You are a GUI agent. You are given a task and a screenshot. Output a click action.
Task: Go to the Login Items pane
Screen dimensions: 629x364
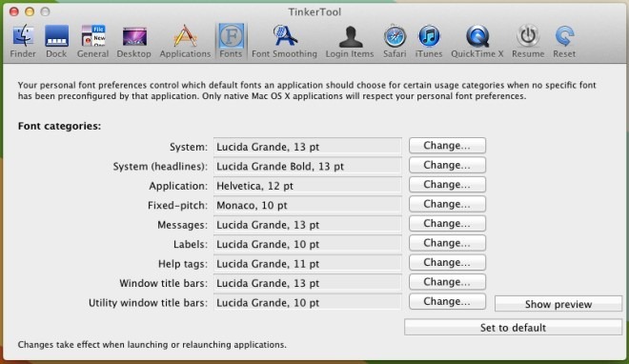click(x=350, y=41)
